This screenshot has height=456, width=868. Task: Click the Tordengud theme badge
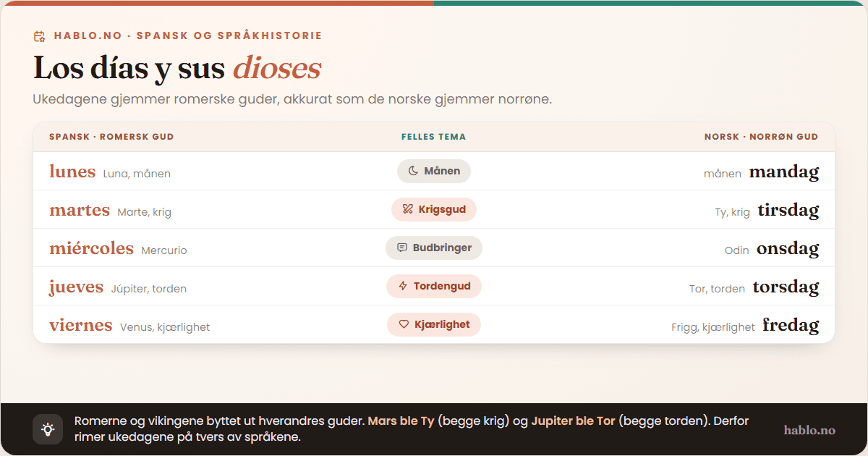pos(434,286)
